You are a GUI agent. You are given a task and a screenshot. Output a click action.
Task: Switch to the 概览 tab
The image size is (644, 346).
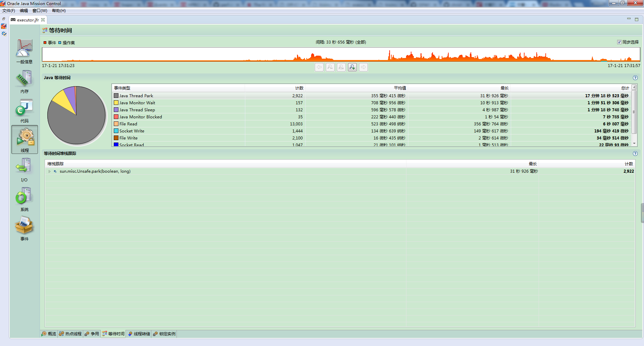click(x=49, y=334)
